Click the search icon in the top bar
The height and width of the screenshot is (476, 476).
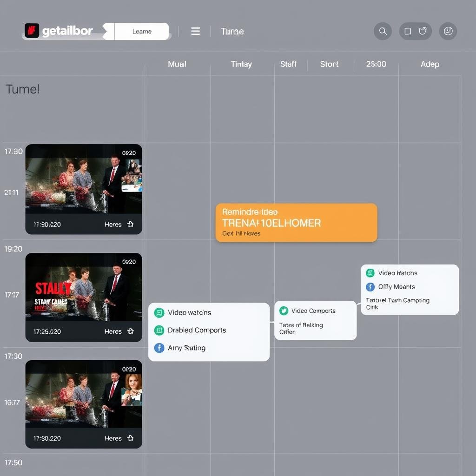click(x=383, y=31)
